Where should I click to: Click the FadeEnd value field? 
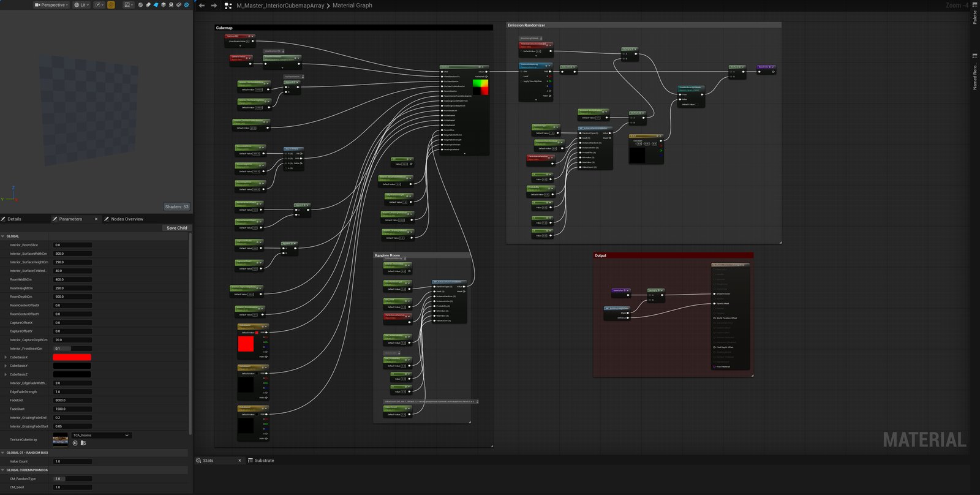coord(72,400)
